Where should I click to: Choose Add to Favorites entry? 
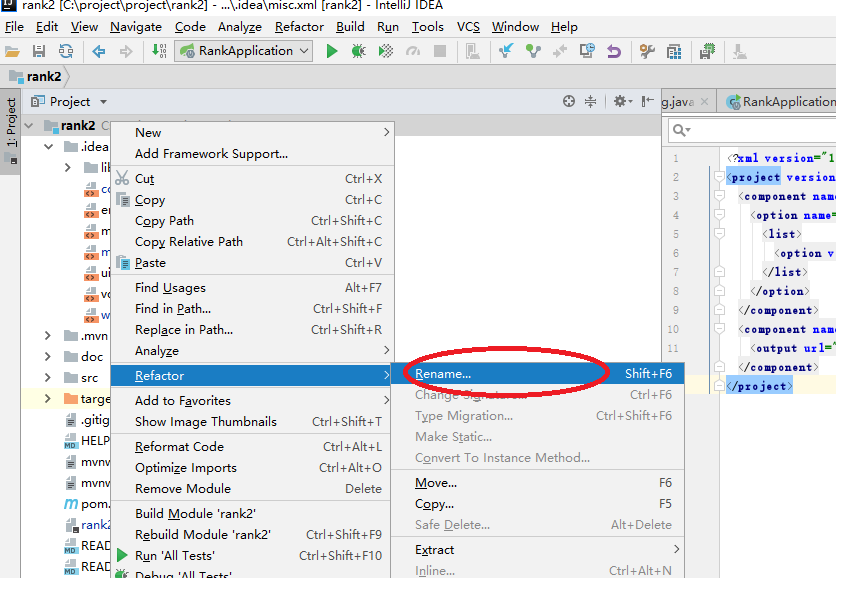coord(252,401)
